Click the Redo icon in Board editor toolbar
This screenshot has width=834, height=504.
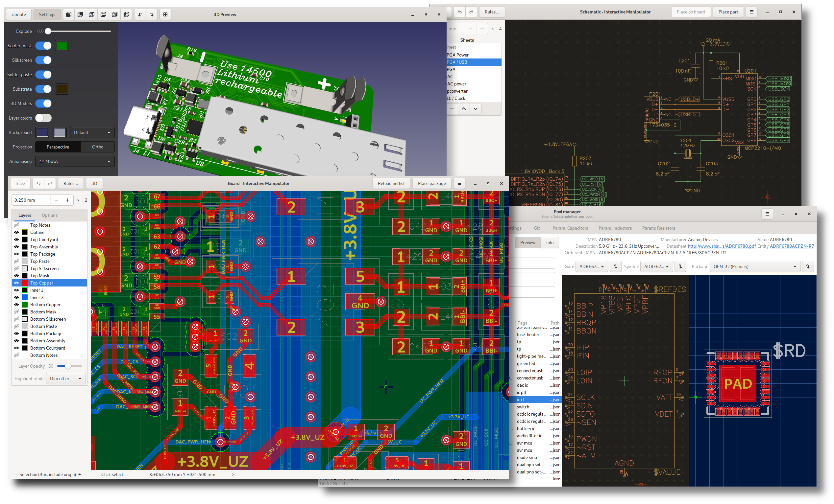[50, 183]
